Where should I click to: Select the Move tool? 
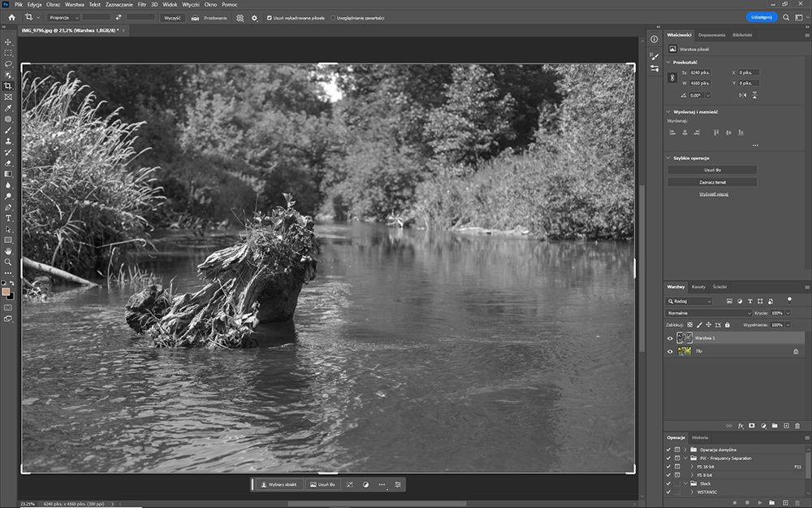8,42
